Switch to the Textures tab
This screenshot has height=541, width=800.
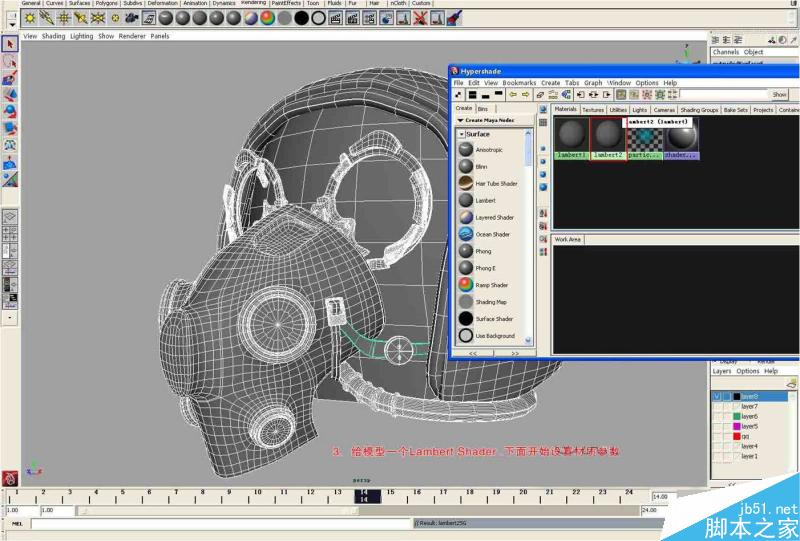593,110
